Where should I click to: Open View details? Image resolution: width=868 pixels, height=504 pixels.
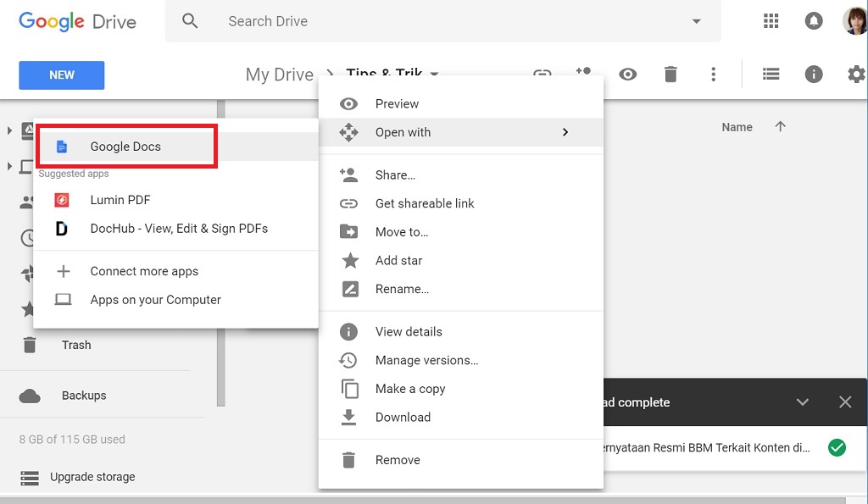(x=460, y=332)
